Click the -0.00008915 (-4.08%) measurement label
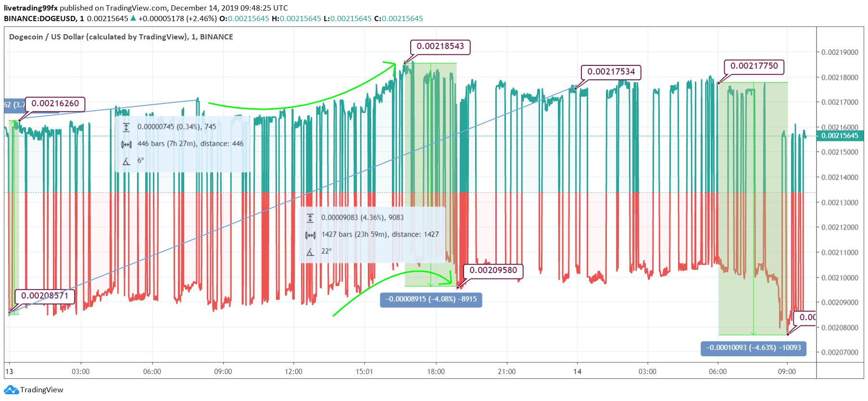This screenshot has height=401, width=868. coord(431,300)
